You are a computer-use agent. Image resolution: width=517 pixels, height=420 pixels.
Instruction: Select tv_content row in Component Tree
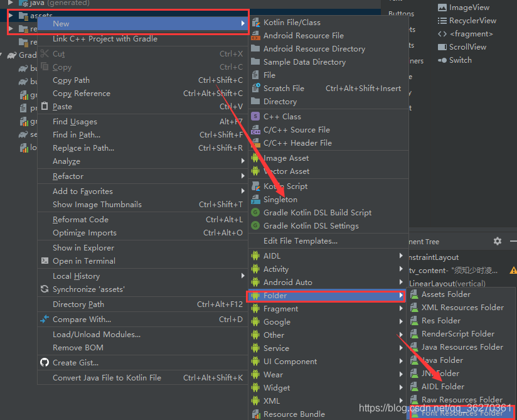(x=463, y=271)
